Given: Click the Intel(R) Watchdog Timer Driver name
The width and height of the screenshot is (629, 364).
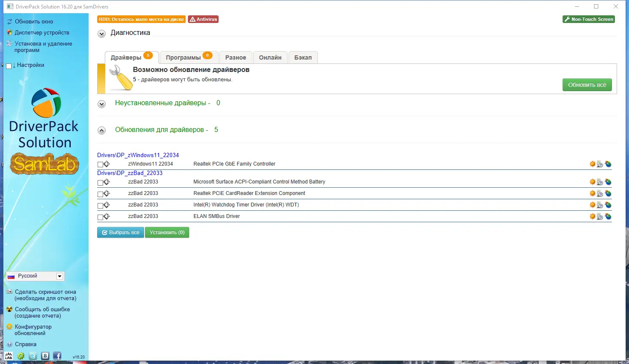Looking at the screenshot, I should coord(246,205).
